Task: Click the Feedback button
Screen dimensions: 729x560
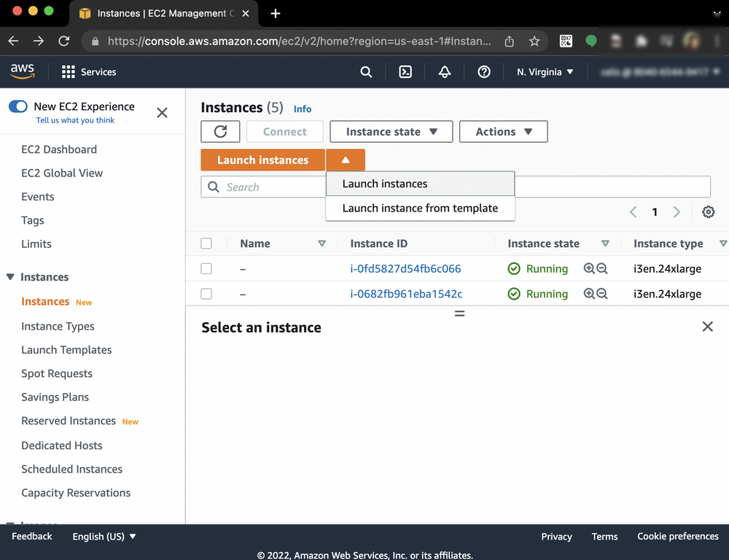Action: click(31, 536)
